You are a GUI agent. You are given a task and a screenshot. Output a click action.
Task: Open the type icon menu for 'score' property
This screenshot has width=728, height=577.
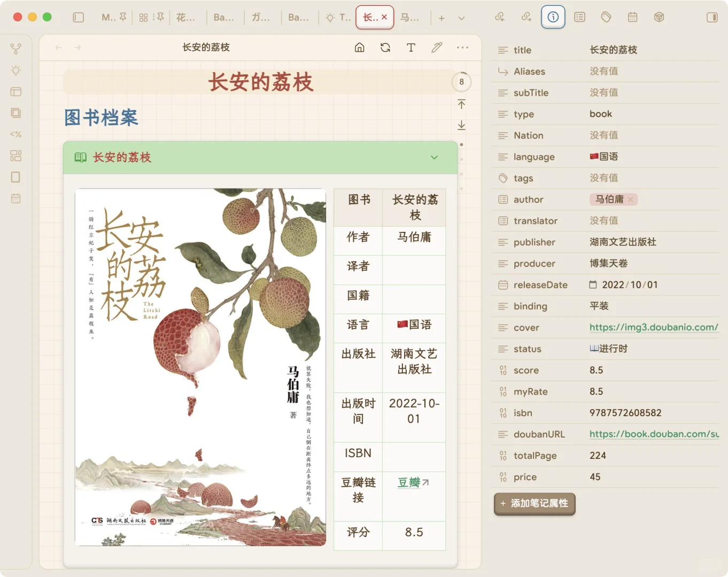tap(503, 370)
